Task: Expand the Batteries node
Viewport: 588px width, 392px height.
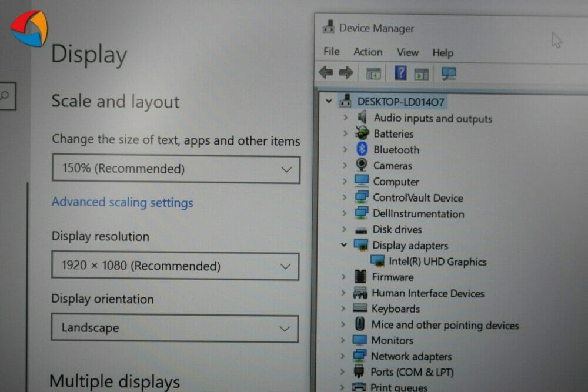Action: tap(345, 133)
